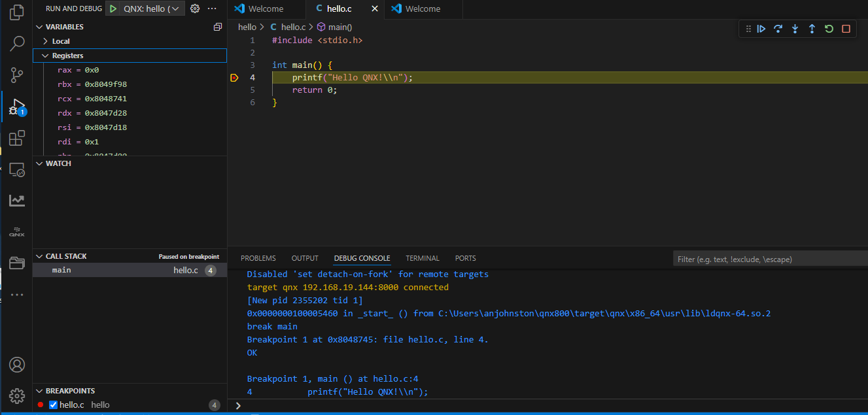Screen dimensions: 868x415
Task: Click the hello folder breadcrumb
Action: pyautogui.click(x=247, y=27)
